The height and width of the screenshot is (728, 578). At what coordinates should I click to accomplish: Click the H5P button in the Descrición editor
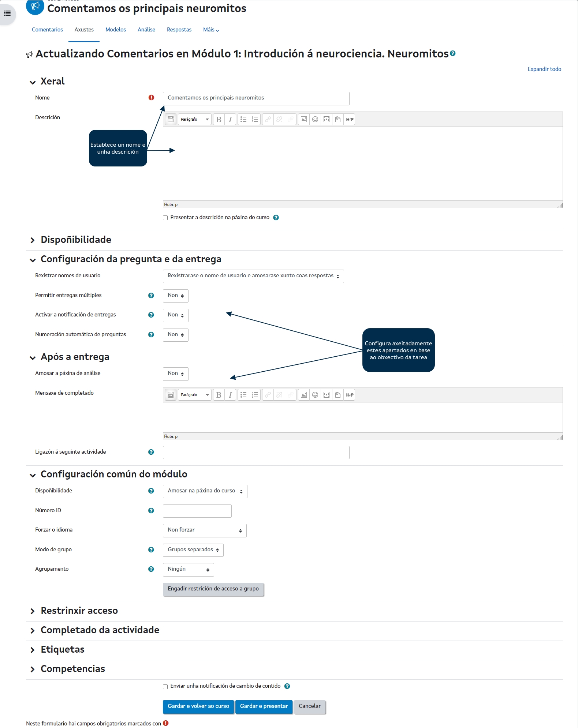point(350,120)
